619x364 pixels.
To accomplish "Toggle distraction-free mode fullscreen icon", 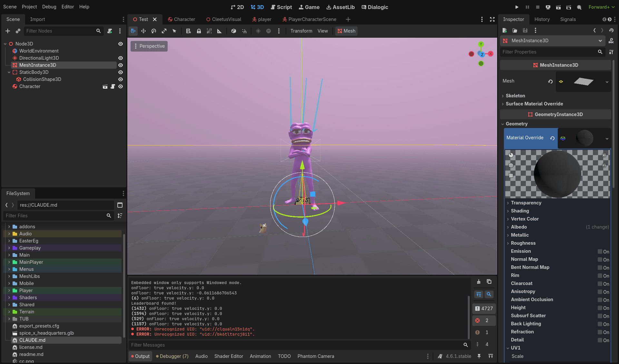I will pyautogui.click(x=492, y=19).
